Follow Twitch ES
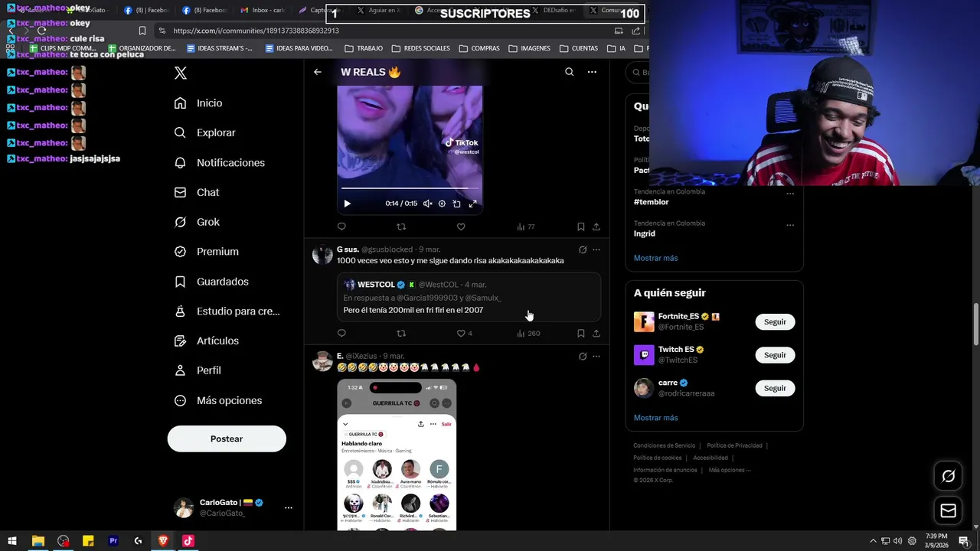Image resolution: width=980 pixels, height=551 pixels. [775, 355]
